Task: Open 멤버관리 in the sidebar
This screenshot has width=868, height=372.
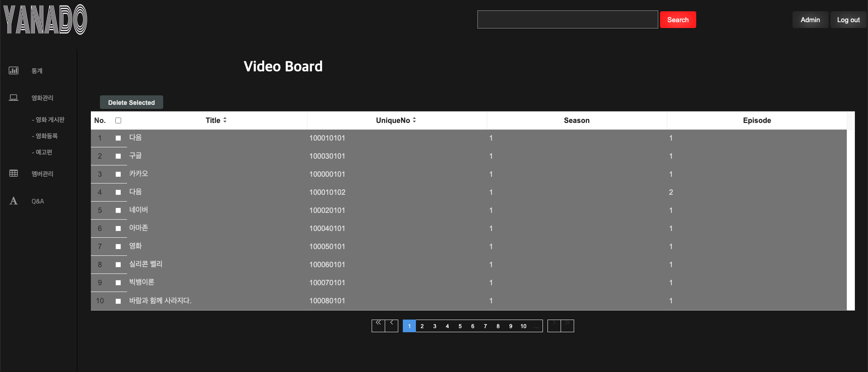Action: click(x=42, y=174)
